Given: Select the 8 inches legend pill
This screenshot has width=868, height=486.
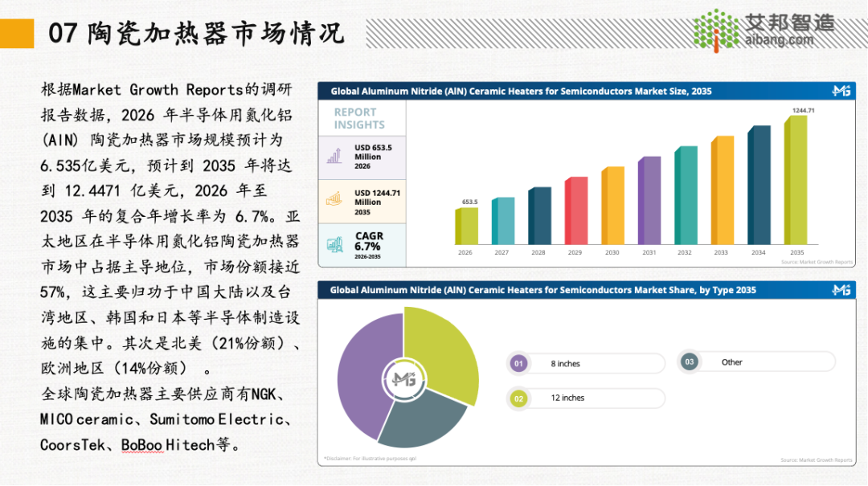Looking at the screenshot, I should point(586,364).
